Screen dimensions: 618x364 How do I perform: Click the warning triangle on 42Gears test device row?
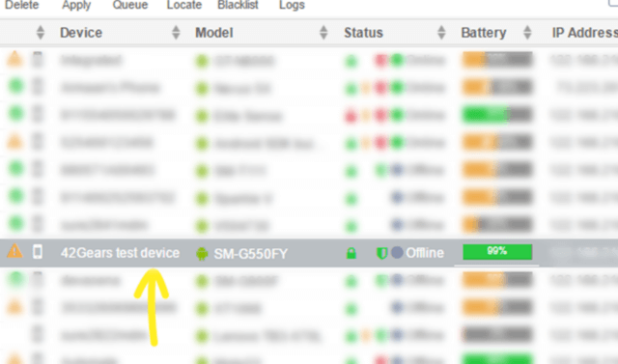coord(14,251)
